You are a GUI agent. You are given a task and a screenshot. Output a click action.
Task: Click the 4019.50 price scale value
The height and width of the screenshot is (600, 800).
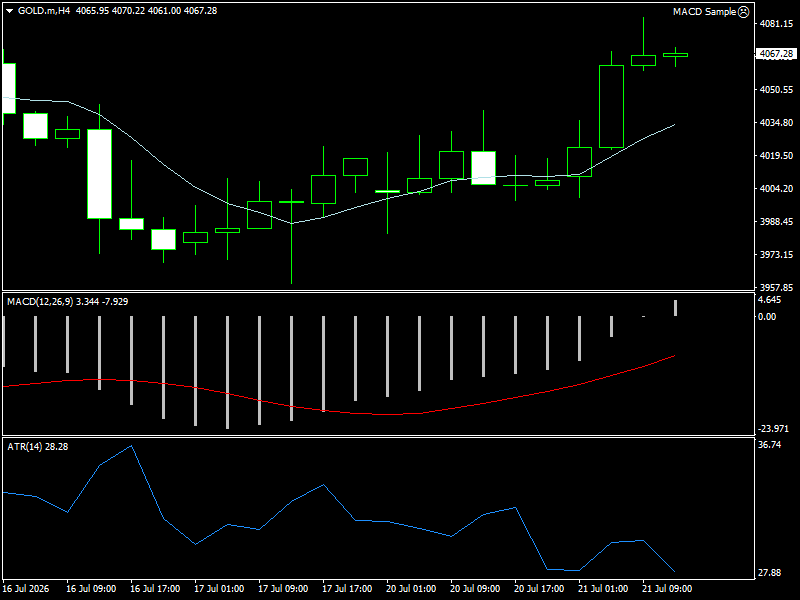pos(776,156)
